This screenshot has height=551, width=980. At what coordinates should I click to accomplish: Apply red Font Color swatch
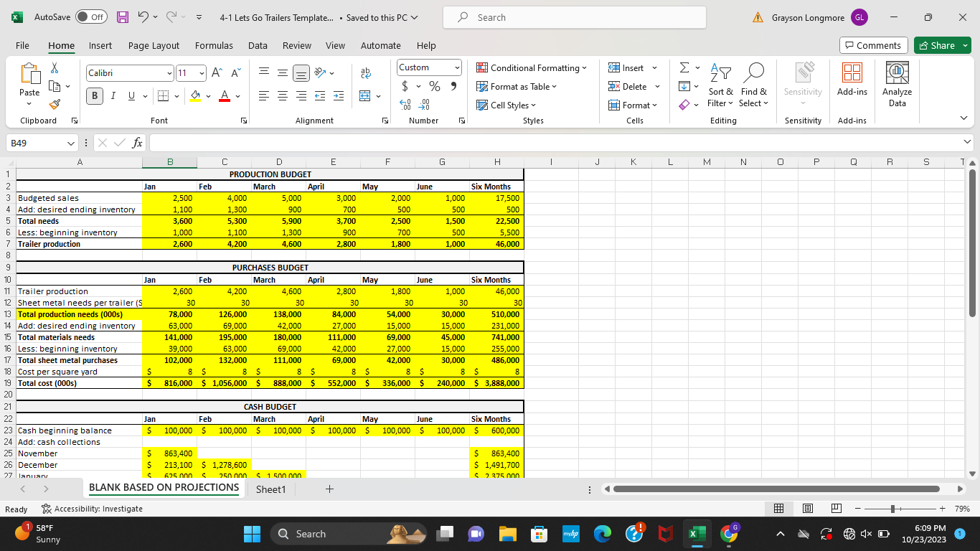(x=225, y=95)
